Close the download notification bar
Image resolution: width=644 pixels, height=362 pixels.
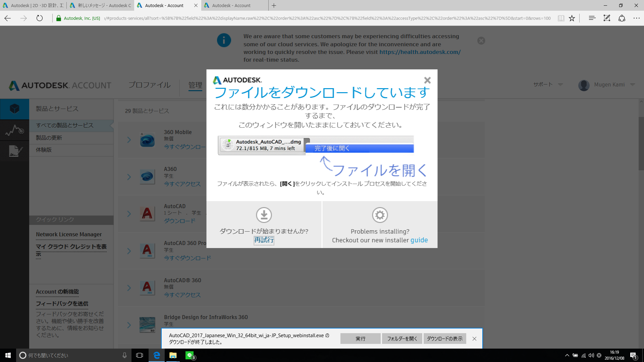coord(474,339)
